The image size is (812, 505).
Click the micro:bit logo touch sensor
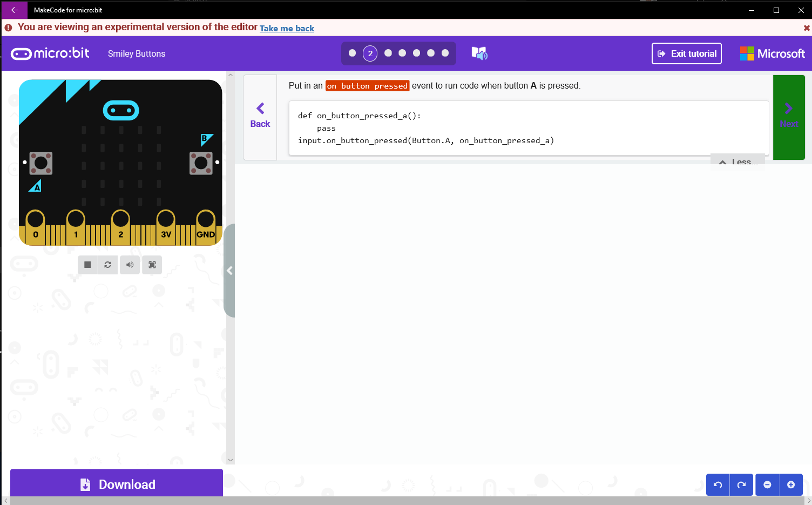[121, 110]
